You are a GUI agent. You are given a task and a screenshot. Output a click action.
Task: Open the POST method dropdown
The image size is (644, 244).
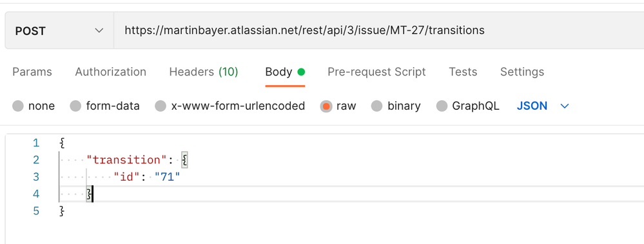(x=59, y=31)
